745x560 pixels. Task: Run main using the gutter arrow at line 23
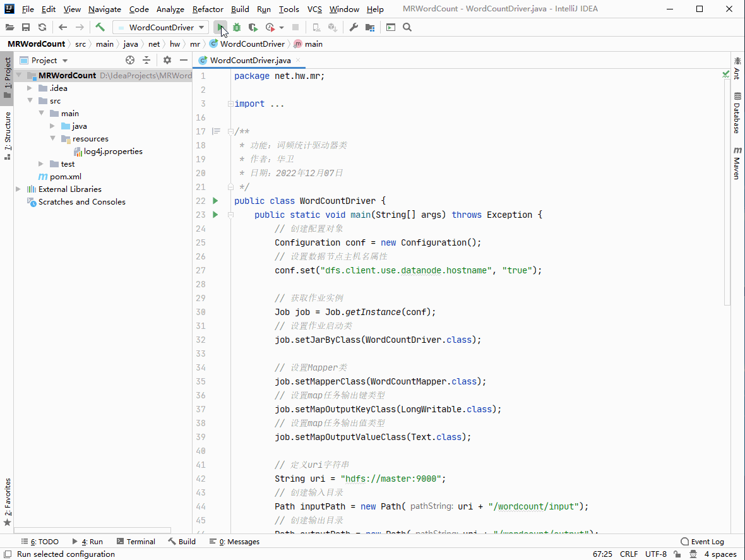pyautogui.click(x=215, y=215)
